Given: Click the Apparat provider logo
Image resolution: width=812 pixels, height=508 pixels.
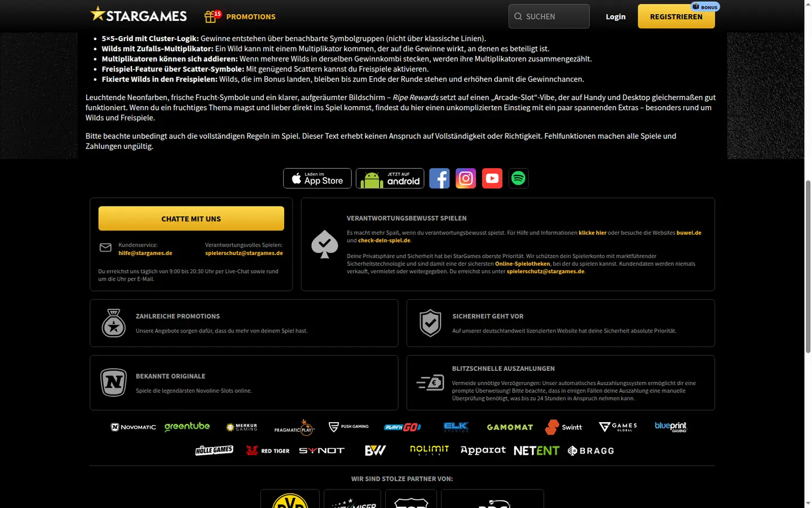Looking at the screenshot, I should coord(483,450).
